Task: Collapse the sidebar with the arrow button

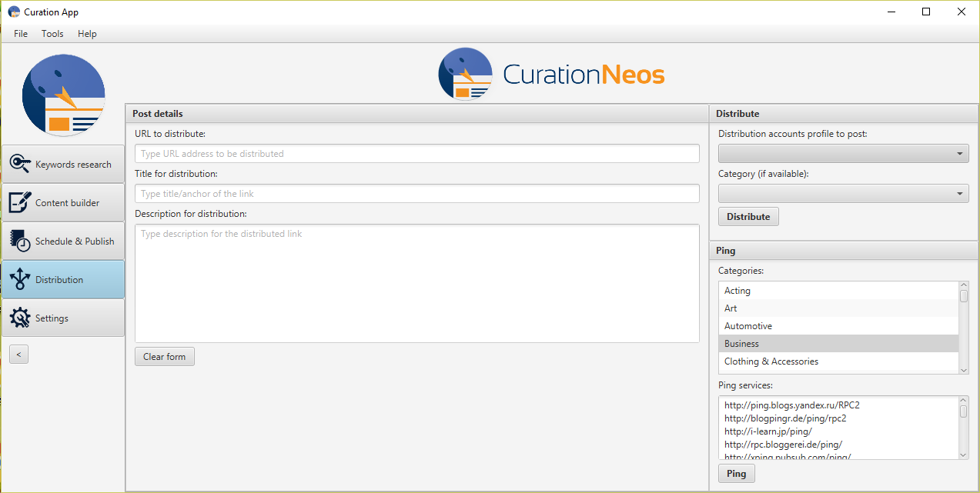Action: tap(18, 354)
